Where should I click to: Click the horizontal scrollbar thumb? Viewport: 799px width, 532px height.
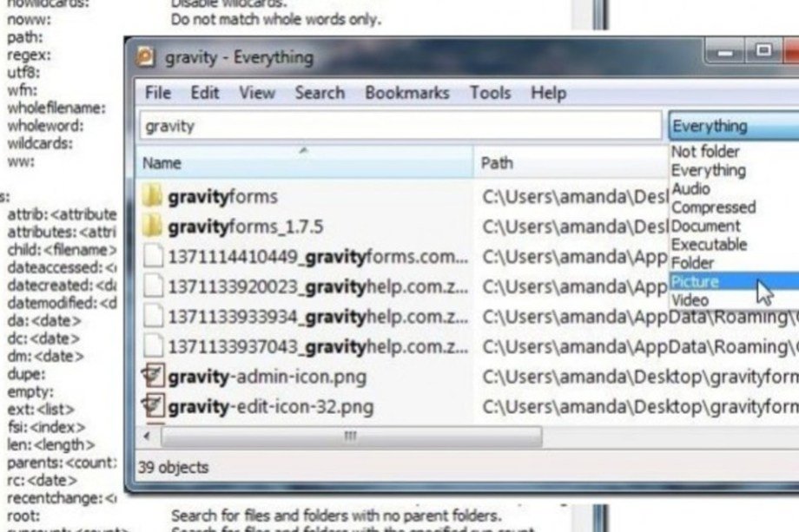click(x=352, y=437)
